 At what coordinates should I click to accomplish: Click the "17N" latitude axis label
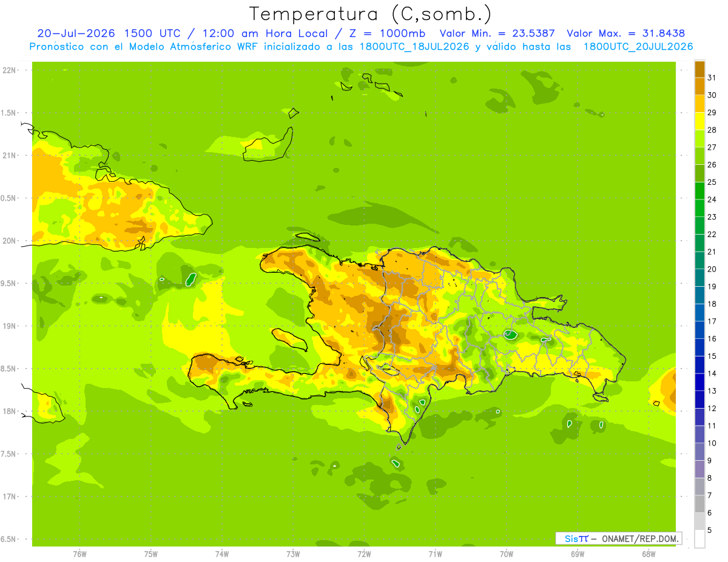coord(9,497)
